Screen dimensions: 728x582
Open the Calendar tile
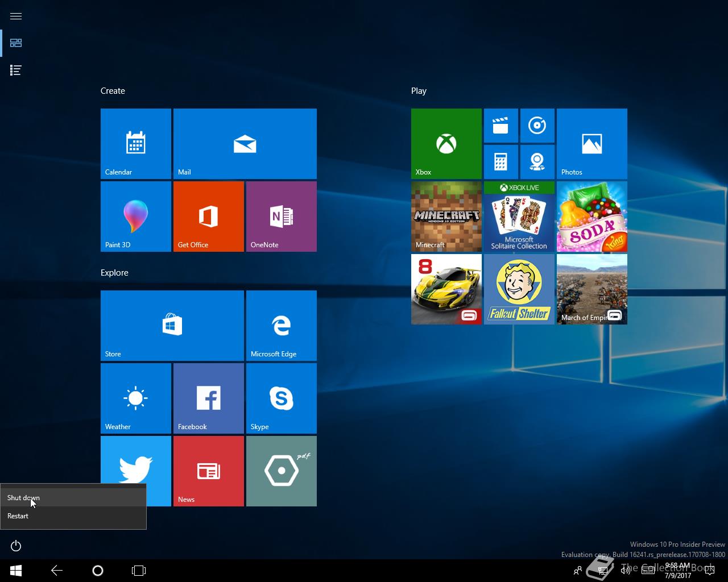tap(136, 144)
